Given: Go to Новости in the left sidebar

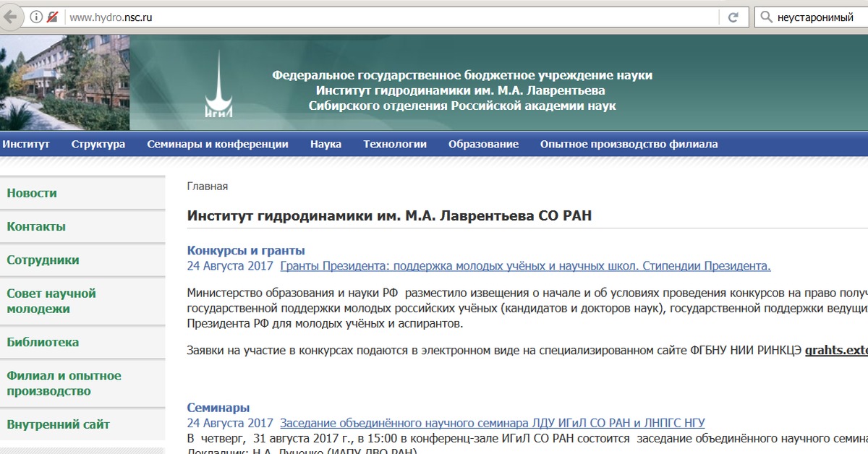Looking at the screenshot, I should point(32,193).
